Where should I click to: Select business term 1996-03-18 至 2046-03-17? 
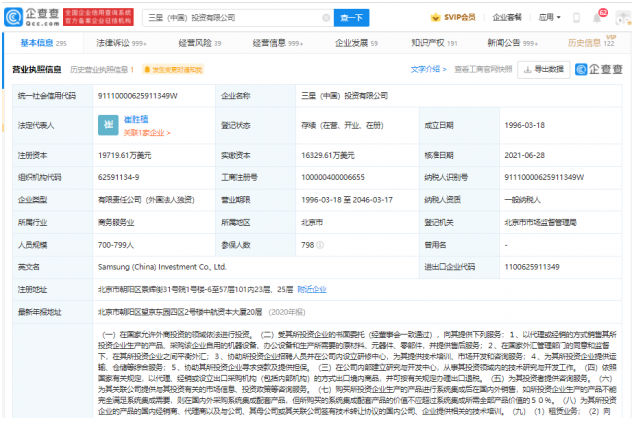[x=347, y=200]
